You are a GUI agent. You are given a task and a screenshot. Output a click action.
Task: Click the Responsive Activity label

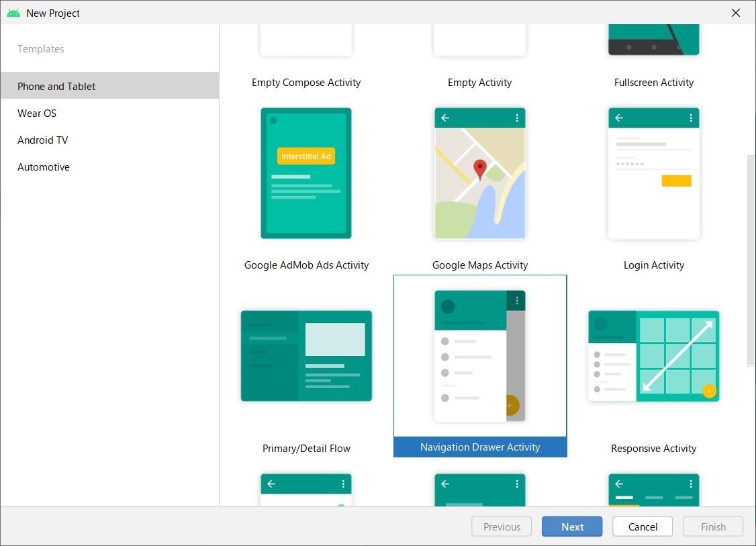(x=654, y=449)
